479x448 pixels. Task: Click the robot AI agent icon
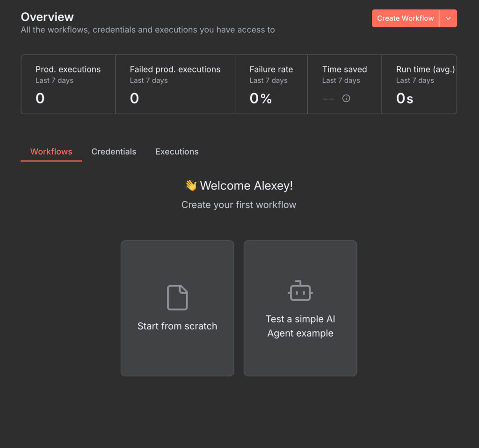300,291
